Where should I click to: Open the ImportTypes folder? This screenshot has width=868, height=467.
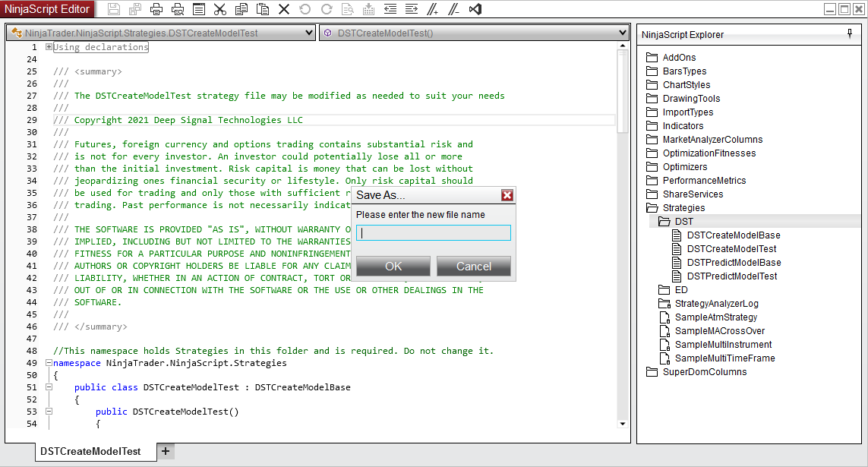coord(680,112)
